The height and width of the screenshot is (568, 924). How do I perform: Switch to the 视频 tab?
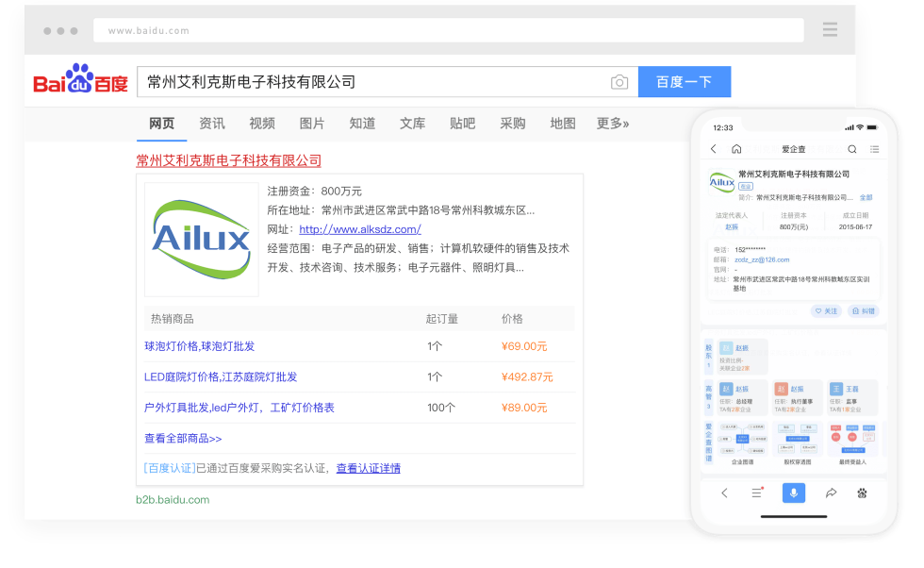[262, 124]
